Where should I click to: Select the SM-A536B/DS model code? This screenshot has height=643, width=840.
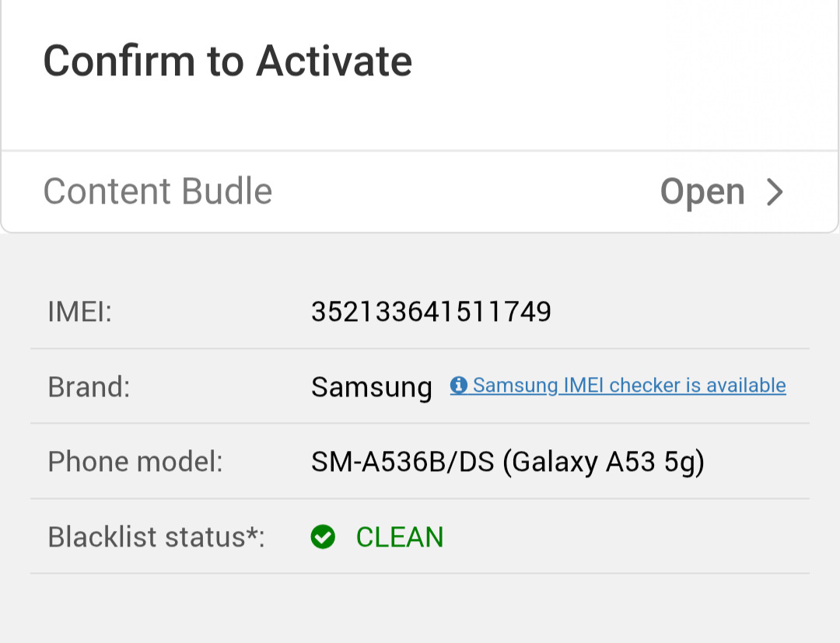(402, 462)
